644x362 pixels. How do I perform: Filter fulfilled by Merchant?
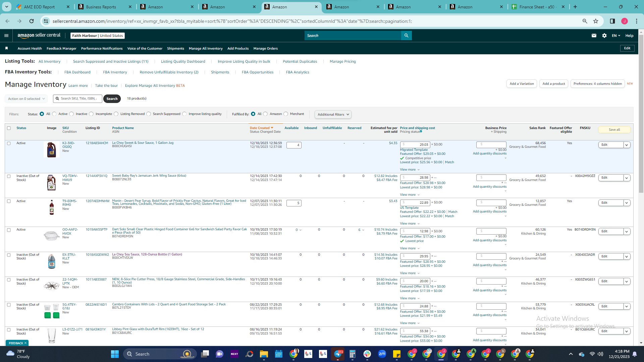coord(286,114)
